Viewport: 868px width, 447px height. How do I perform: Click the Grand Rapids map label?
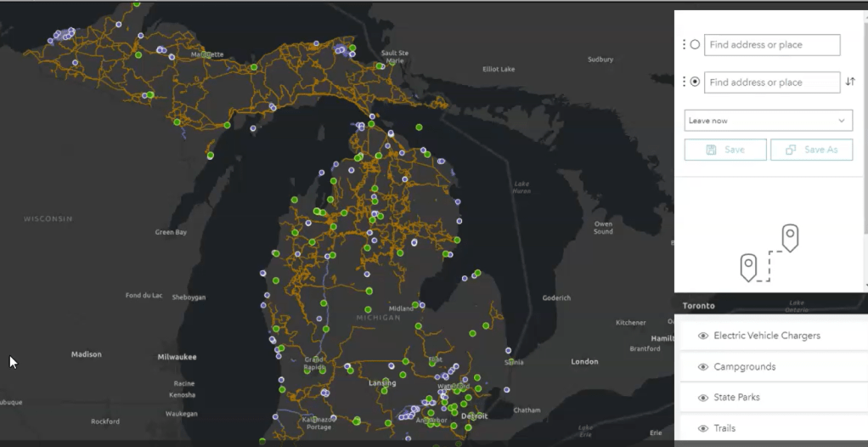tap(314, 364)
